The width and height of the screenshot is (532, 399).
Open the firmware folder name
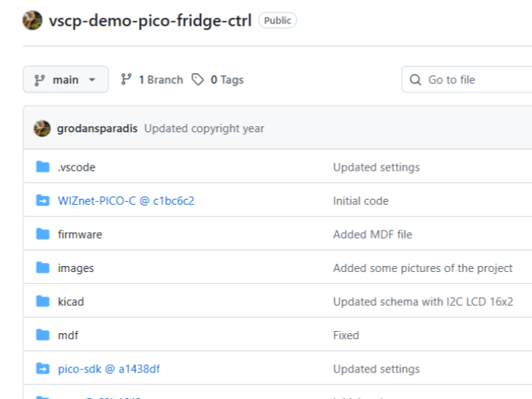point(80,234)
